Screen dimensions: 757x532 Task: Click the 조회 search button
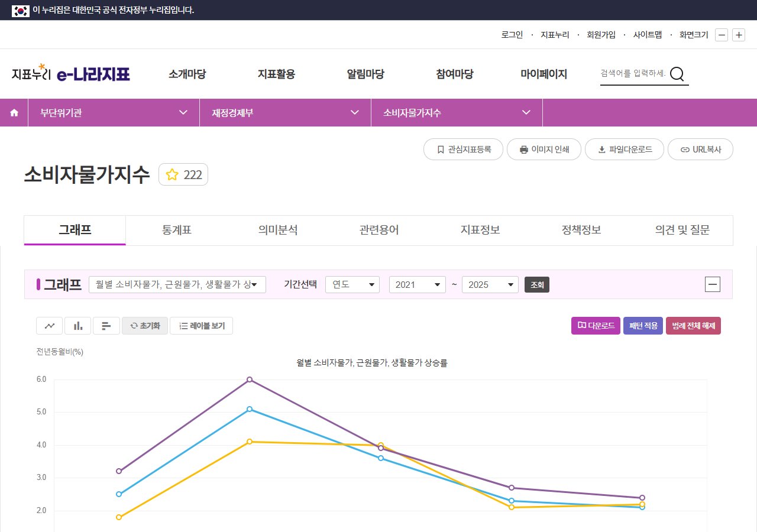[x=537, y=284]
